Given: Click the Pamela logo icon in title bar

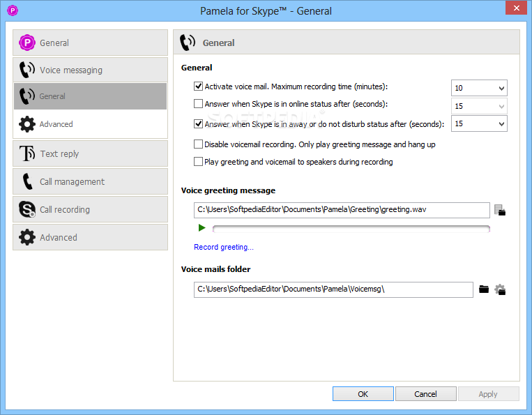Looking at the screenshot, I should [13, 10].
